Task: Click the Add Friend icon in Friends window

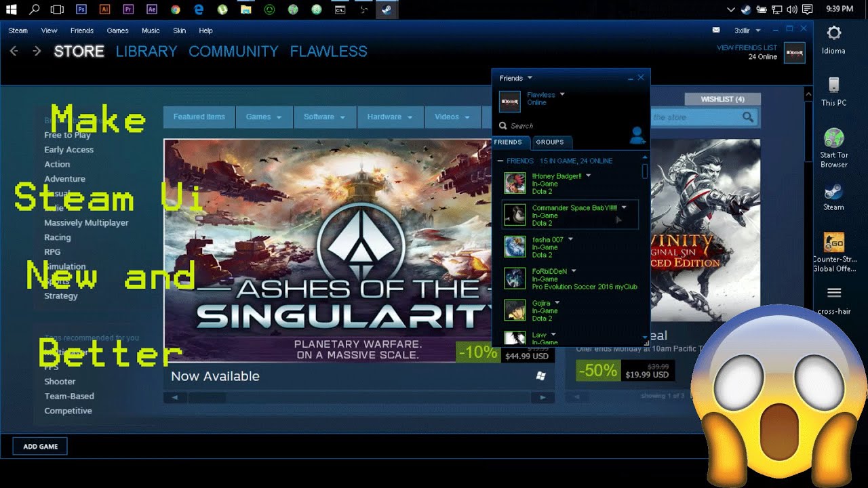Action: point(637,136)
